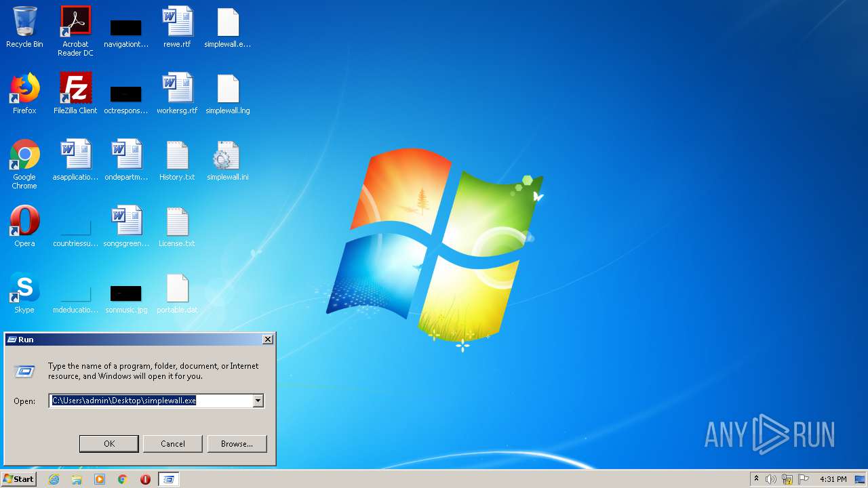Viewport: 868px width, 488px height.
Task: Click OK in the Run dialog
Action: [x=109, y=444]
